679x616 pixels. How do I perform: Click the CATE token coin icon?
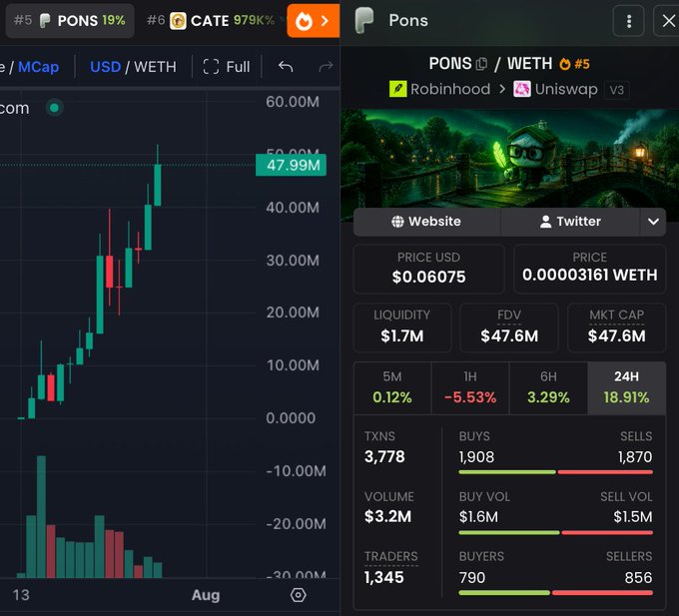[x=178, y=20]
